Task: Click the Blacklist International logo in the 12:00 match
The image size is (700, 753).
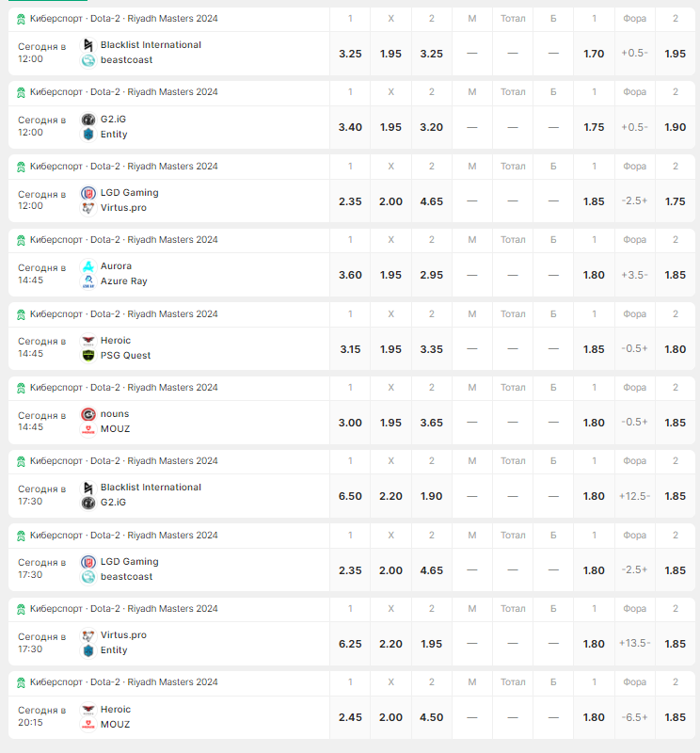Action: tap(88, 45)
